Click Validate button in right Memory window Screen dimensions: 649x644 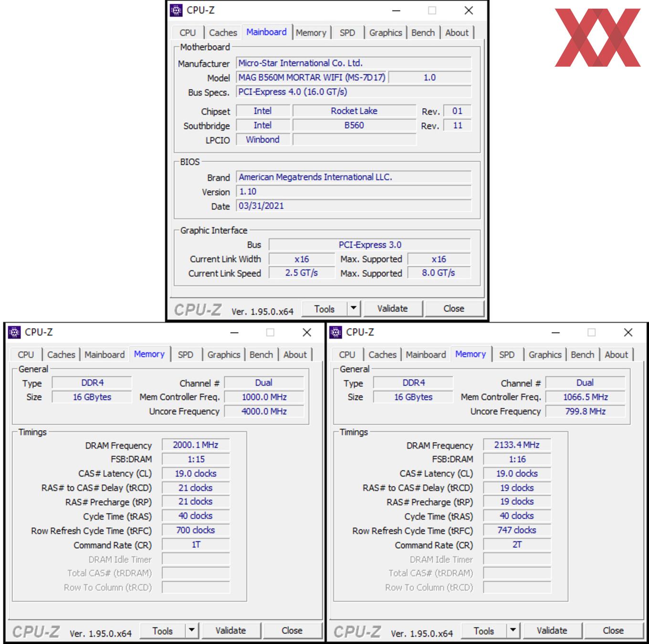[552, 631]
